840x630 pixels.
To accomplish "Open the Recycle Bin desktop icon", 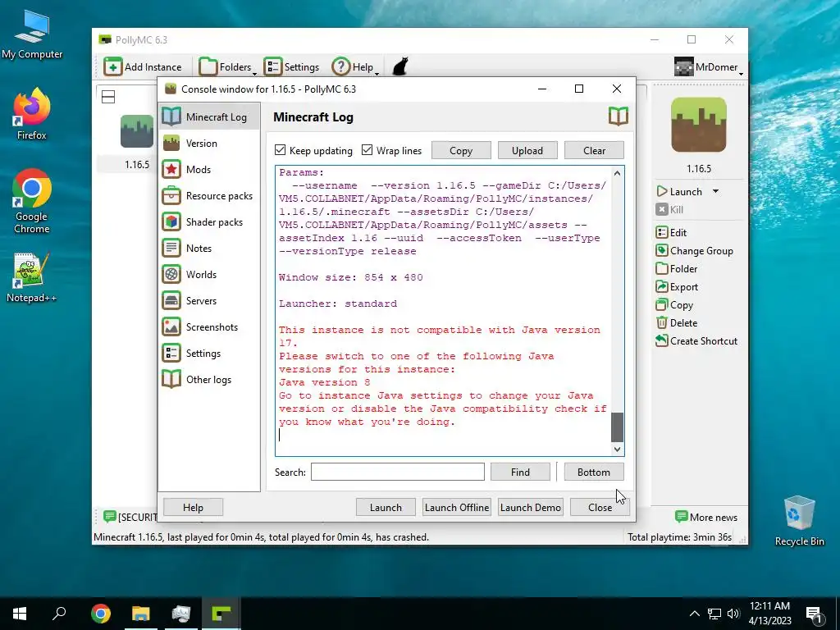I will click(799, 521).
